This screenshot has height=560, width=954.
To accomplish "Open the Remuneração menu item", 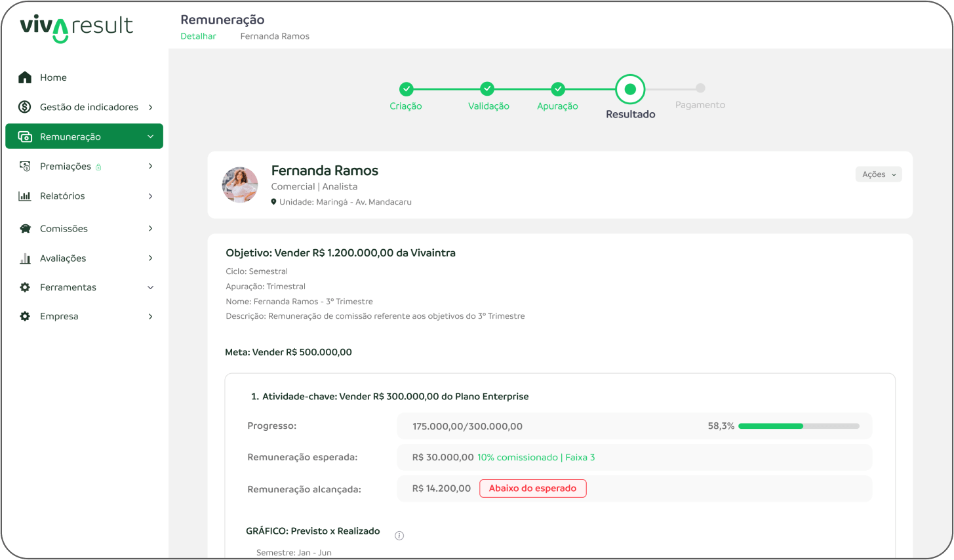I will click(84, 136).
